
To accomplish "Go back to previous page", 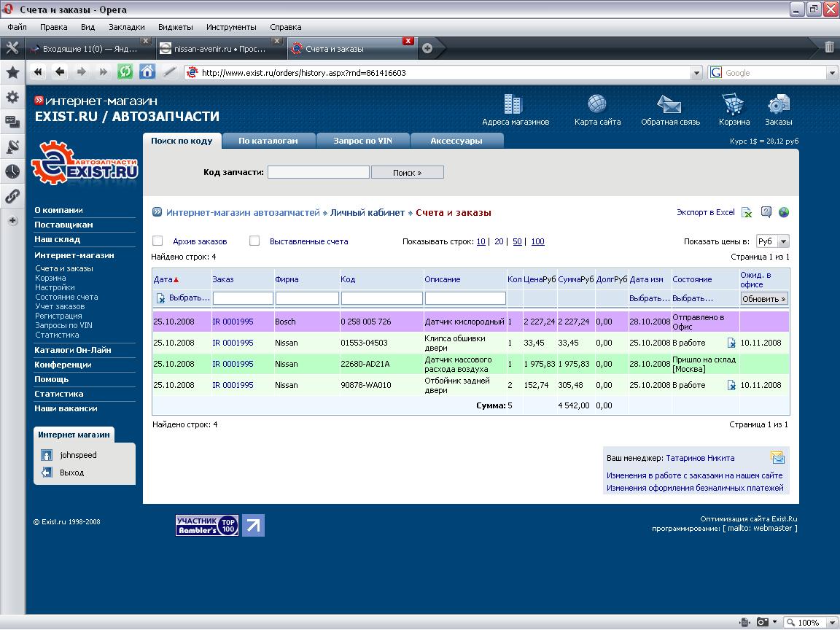I will click(60, 71).
